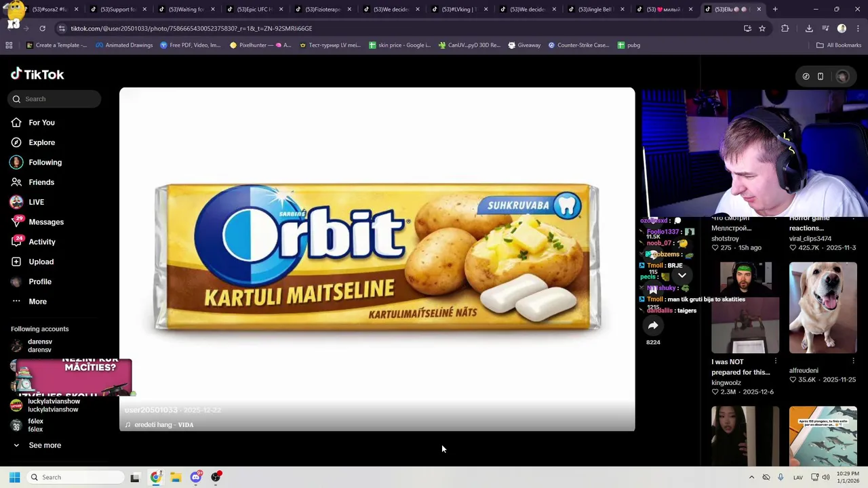
Task: Click the Orbit gum photo
Action: [377, 258]
